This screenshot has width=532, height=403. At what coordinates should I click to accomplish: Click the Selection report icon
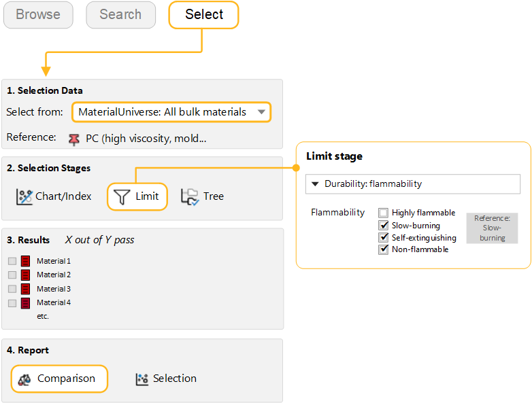142,379
